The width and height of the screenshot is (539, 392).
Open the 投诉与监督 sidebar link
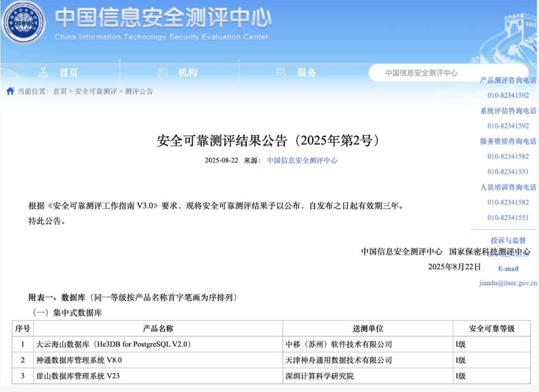(508, 240)
